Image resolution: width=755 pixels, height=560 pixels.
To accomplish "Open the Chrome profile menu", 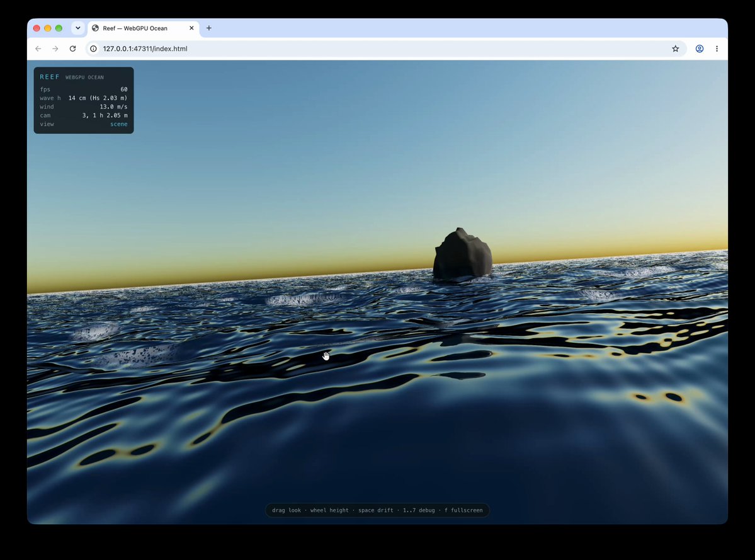I will [x=700, y=49].
